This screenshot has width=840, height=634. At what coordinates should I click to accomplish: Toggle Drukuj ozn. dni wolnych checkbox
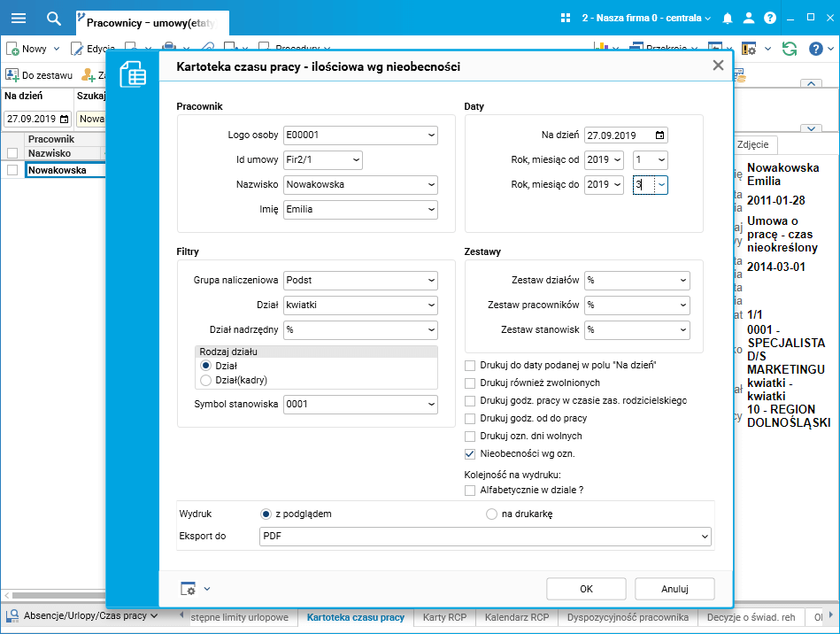pyautogui.click(x=470, y=437)
